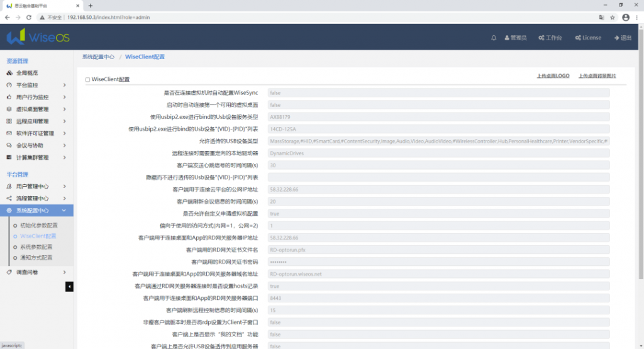
Task: Open the Chrome three-dot menu
Action: [636, 18]
